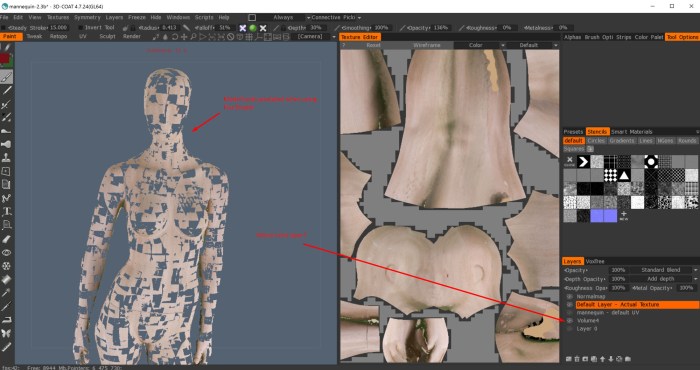This screenshot has width=700, height=370.
Task: Open the Symmetry menu
Action: (x=87, y=17)
